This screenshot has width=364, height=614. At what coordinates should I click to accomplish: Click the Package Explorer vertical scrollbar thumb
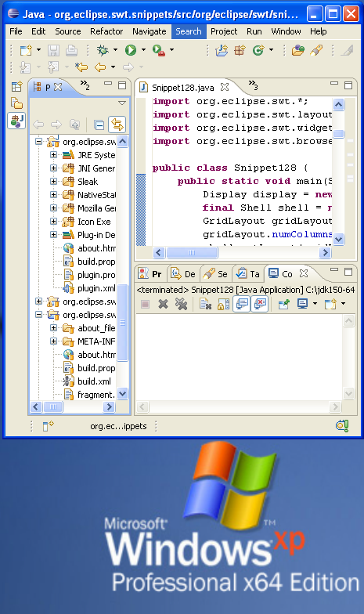point(122,323)
